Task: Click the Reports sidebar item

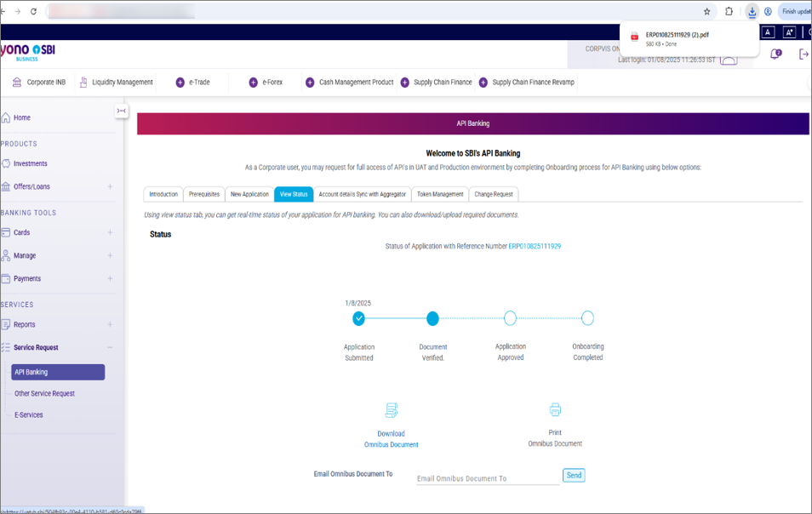Action: coord(25,324)
